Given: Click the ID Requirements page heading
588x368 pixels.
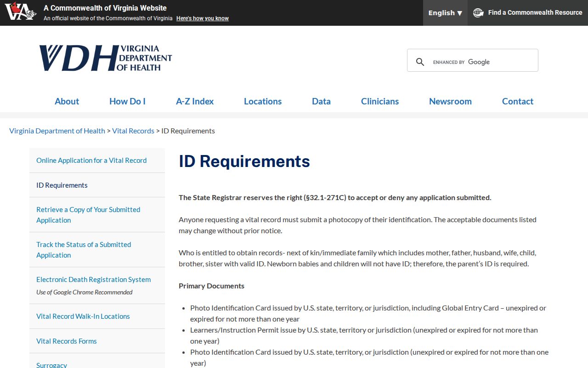Looking at the screenshot, I should tap(244, 161).
